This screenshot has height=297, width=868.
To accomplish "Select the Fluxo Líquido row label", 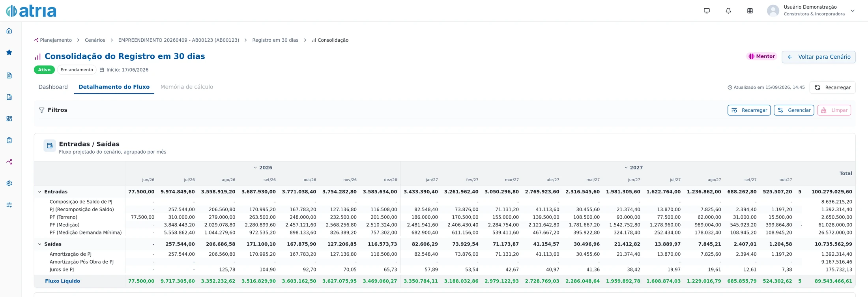I will (x=62, y=281).
